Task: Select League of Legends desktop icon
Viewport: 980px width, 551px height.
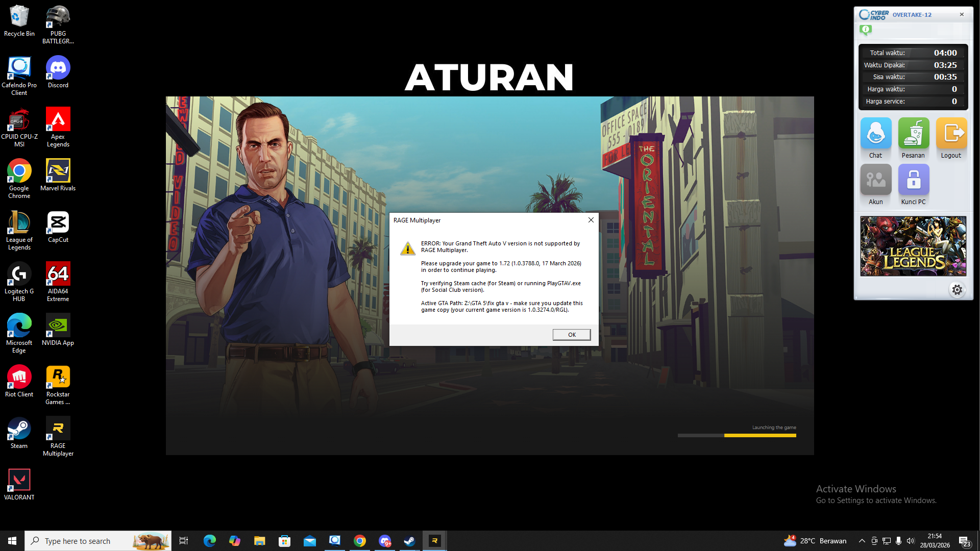Action: pos(19,231)
